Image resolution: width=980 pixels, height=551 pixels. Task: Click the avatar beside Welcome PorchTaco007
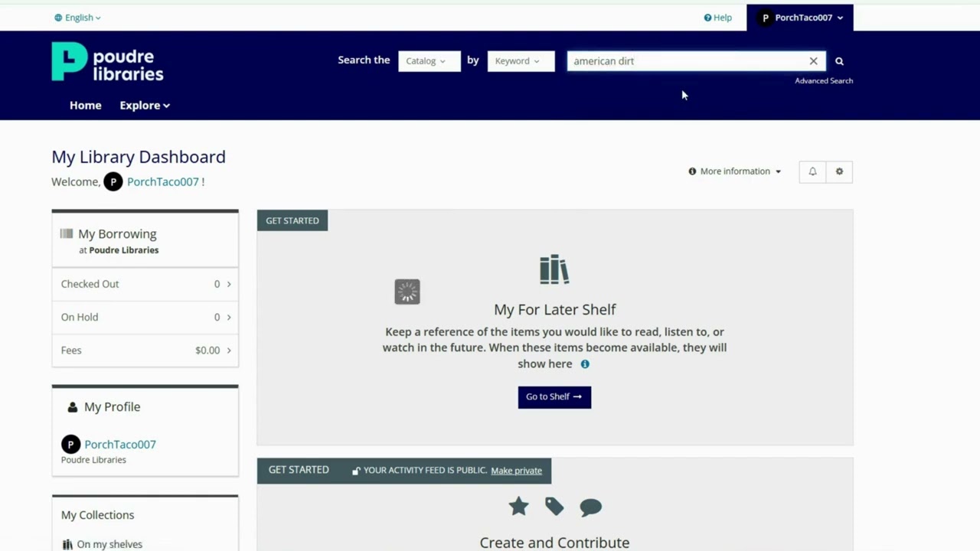coord(113,182)
